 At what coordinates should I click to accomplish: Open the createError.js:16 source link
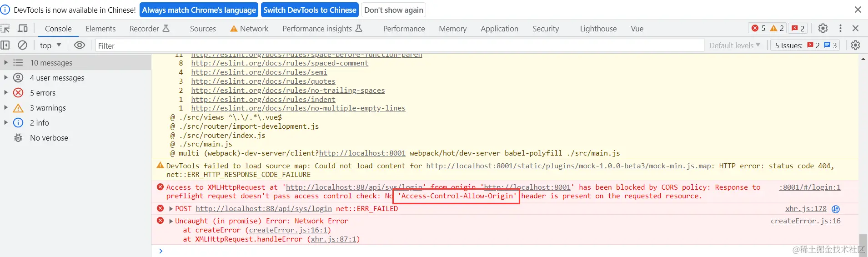[x=805, y=221]
